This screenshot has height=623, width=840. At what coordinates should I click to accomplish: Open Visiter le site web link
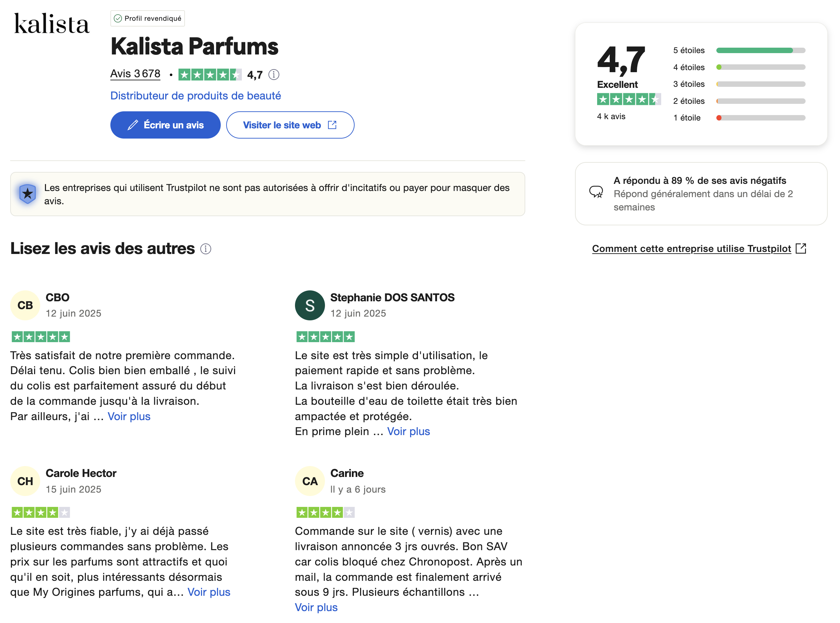[x=290, y=125]
